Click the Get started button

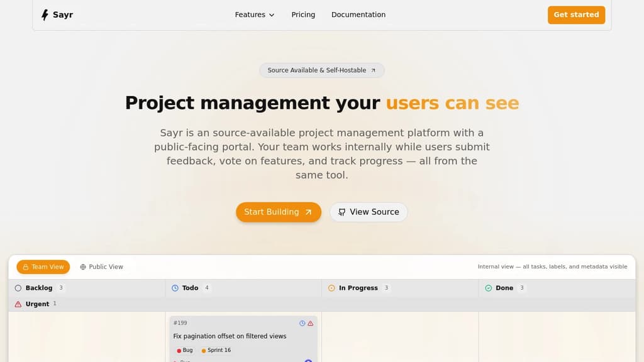[x=576, y=14]
